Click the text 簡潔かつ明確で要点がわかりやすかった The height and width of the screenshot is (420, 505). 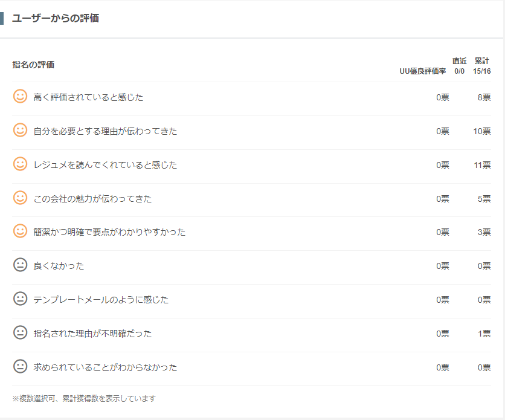click(109, 232)
